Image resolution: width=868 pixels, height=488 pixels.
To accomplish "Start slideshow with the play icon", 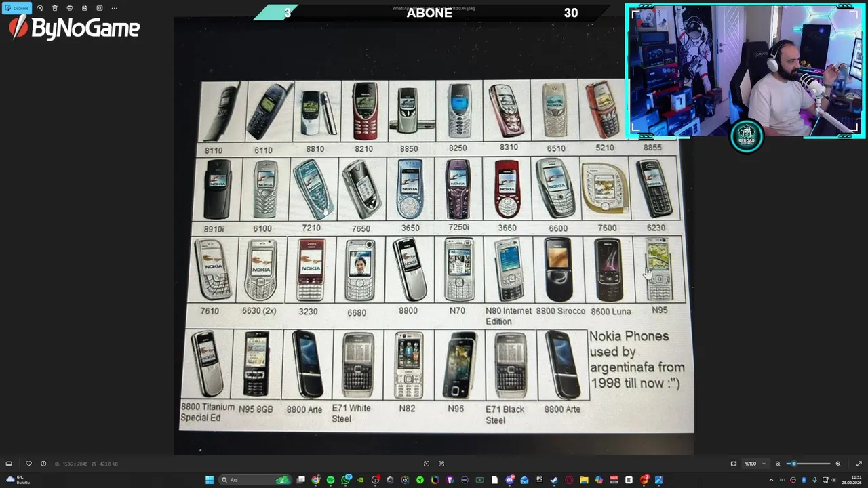I will click(x=100, y=8).
